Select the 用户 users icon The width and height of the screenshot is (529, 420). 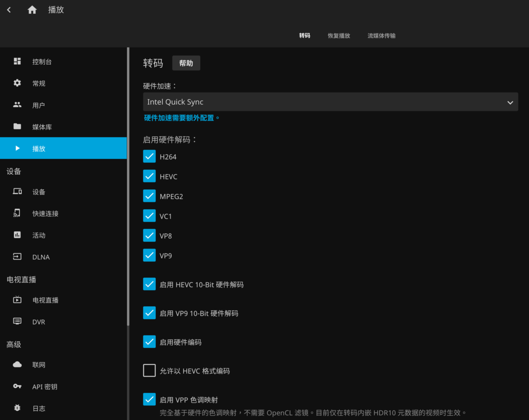click(17, 105)
